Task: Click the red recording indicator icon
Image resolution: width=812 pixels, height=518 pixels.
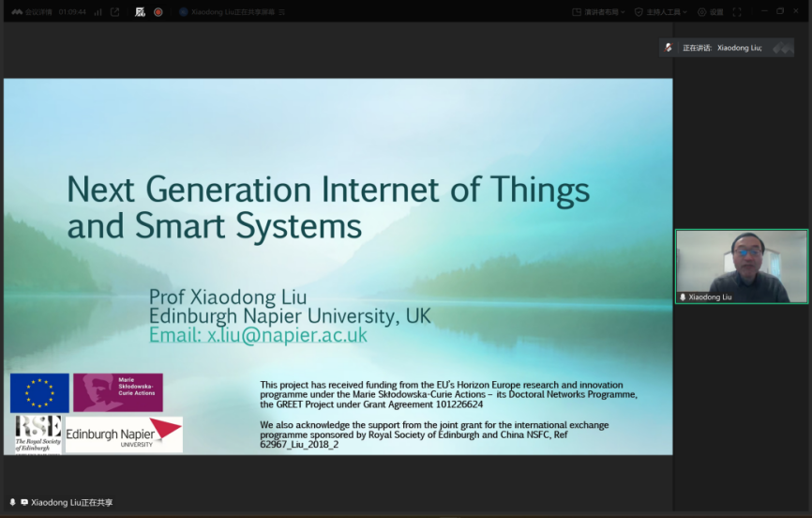Action: [x=158, y=11]
